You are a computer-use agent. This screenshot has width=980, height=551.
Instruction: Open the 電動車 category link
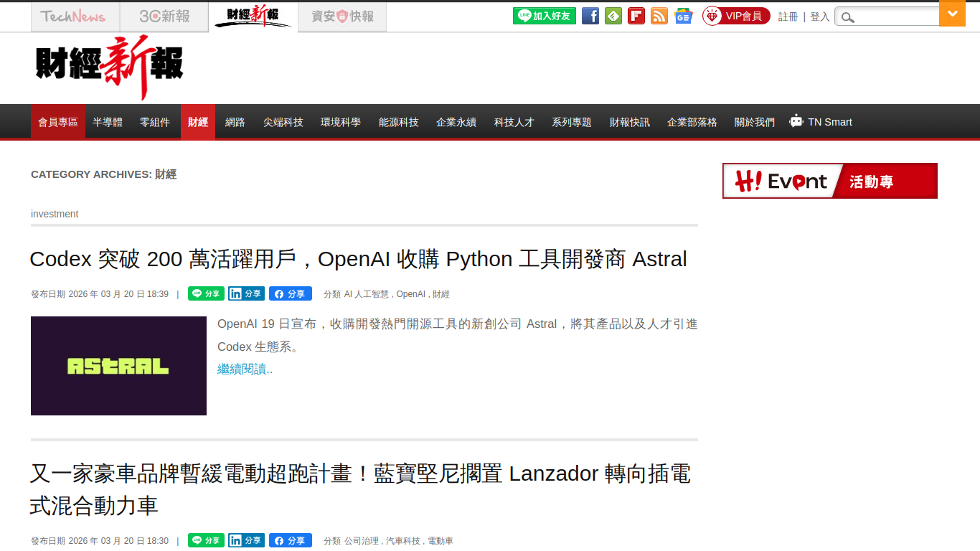tap(440, 541)
